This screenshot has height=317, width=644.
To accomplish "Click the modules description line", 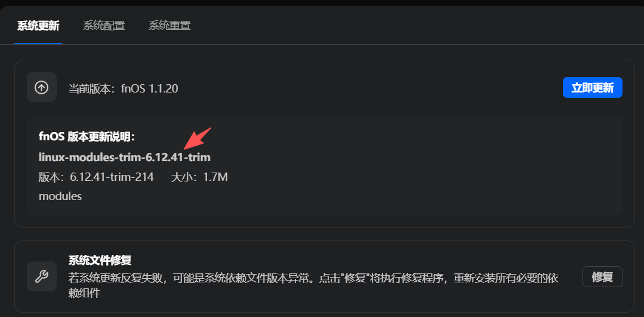I will coord(60,196).
